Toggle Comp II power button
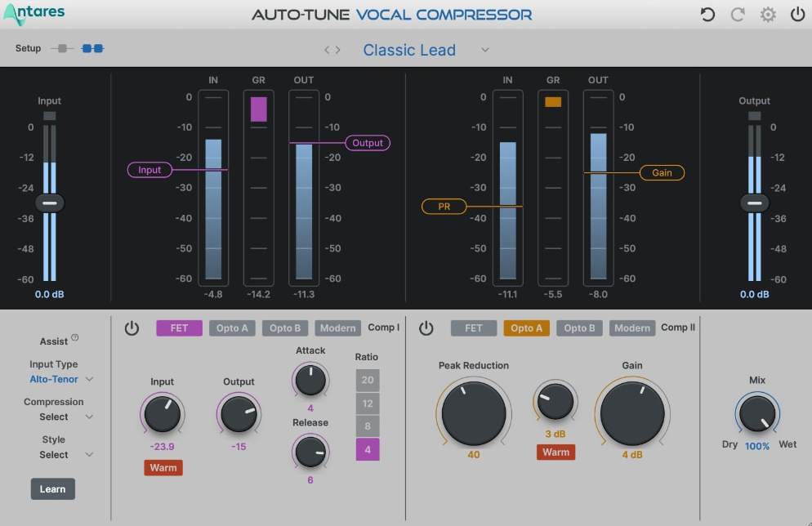 click(426, 328)
